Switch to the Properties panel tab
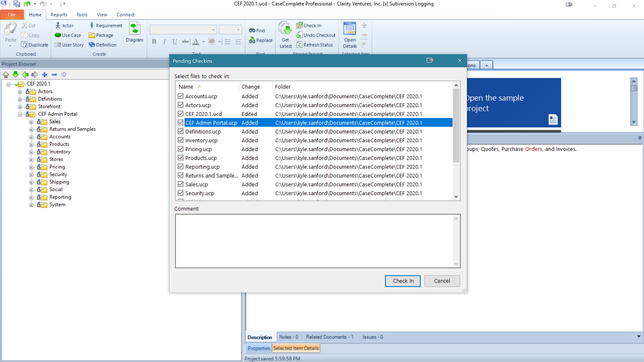 coord(259,348)
